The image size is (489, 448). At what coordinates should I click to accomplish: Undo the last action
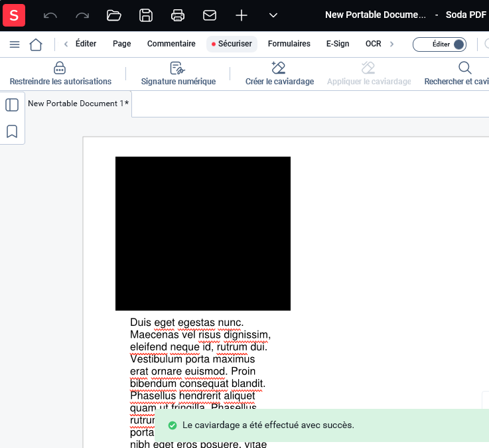[x=50, y=15]
